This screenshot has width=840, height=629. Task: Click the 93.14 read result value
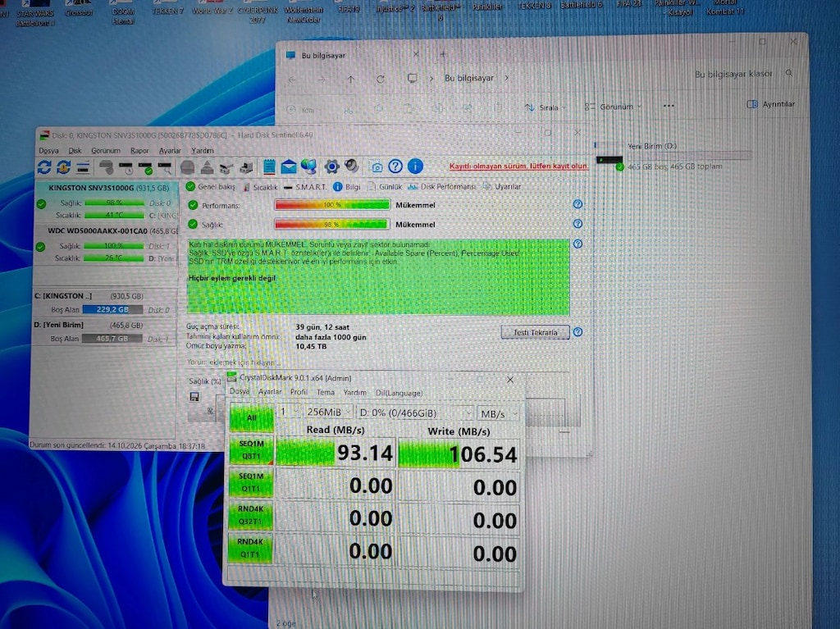[x=336, y=453]
